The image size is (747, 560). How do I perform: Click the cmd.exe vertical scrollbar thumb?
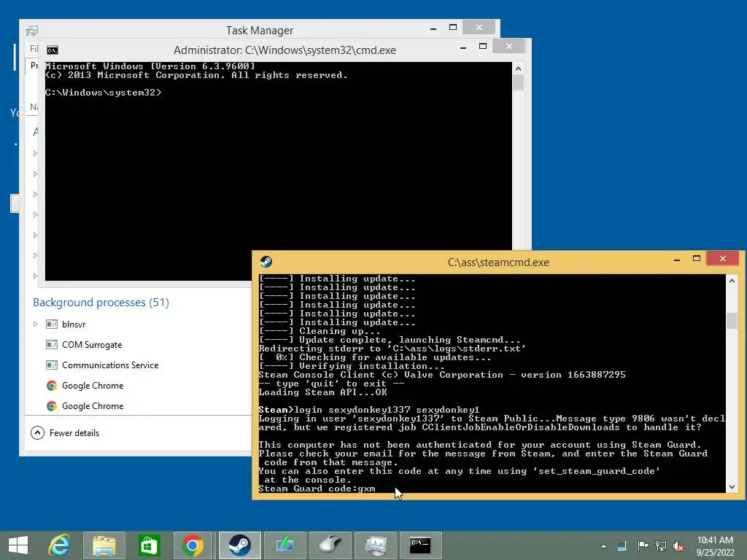[x=519, y=83]
